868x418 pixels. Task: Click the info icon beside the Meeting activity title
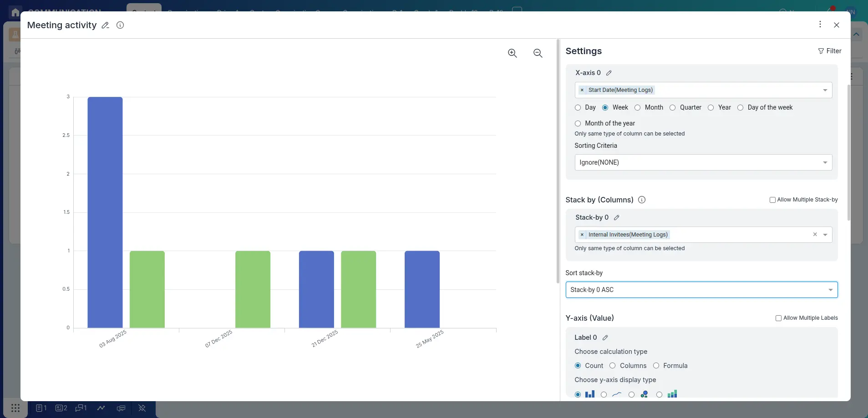pos(119,25)
